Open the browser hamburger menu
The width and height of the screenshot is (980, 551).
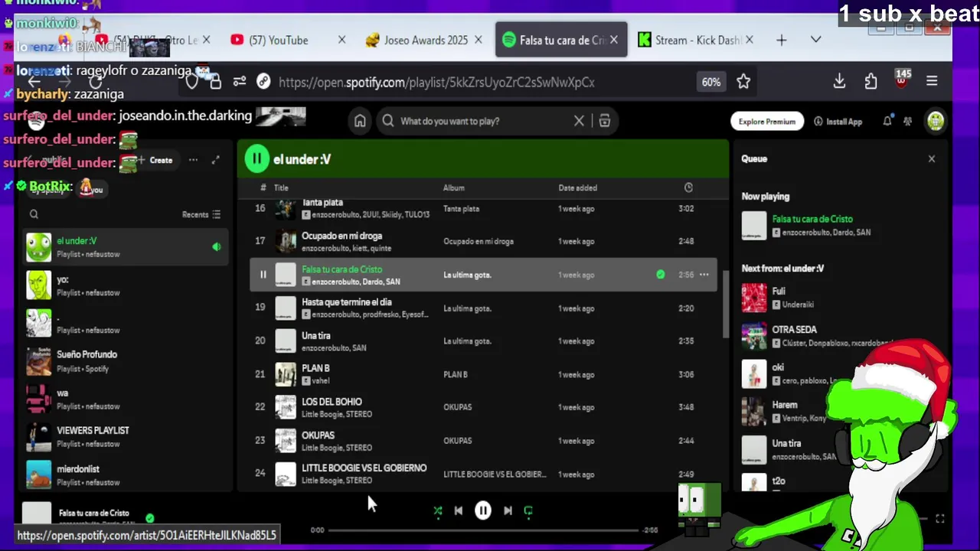932,82
